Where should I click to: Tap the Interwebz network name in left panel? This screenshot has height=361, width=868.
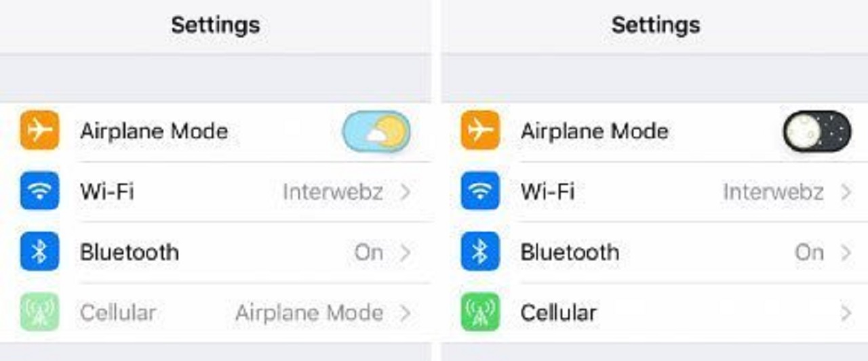coord(333,192)
